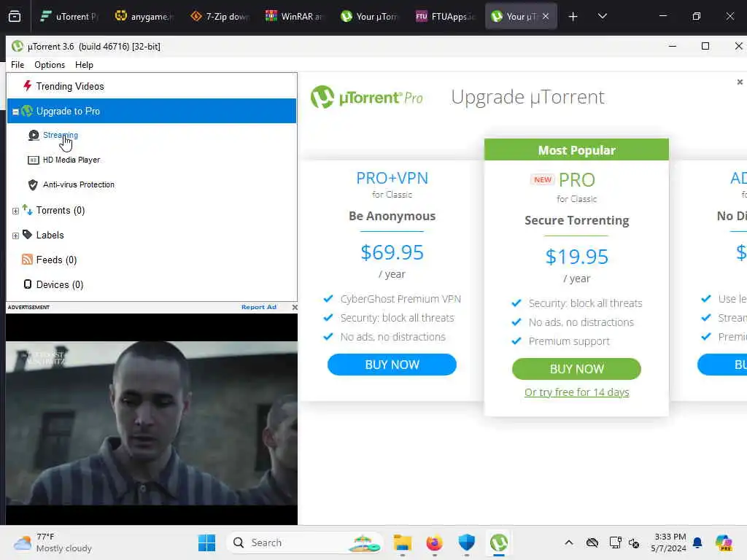The width and height of the screenshot is (747, 560).
Task: Open the browser tab list dropdown
Action: click(x=602, y=16)
